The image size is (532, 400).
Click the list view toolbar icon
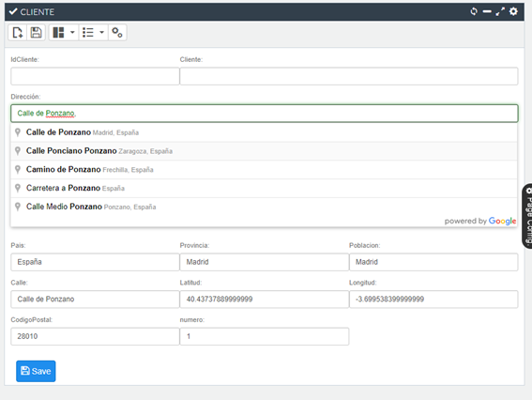(x=88, y=33)
